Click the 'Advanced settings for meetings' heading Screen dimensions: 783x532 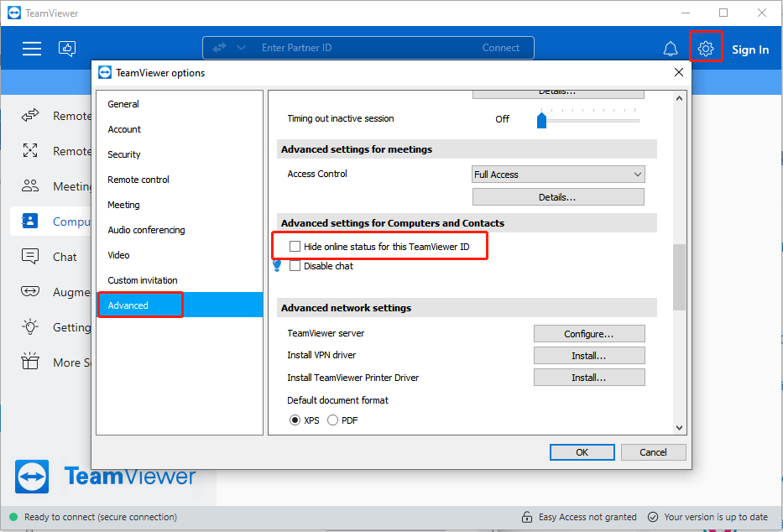(x=357, y=149)
